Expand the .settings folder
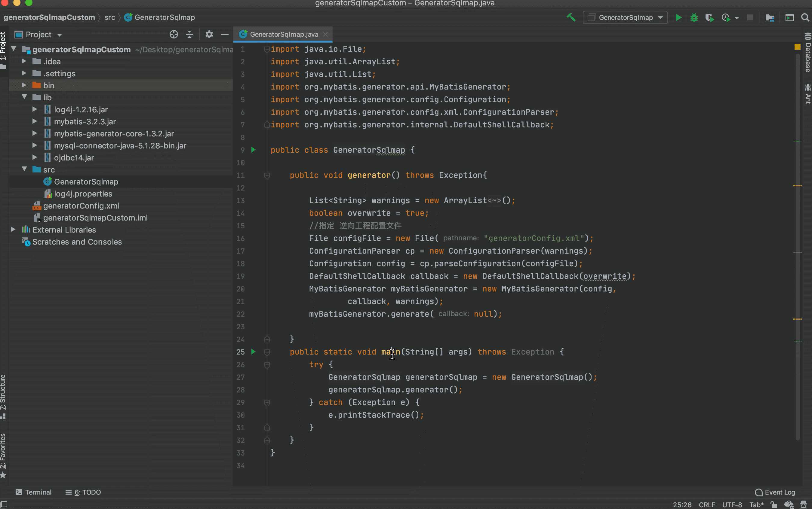The width and height of the screenshot is (812, 509). (x=23, y=73)
